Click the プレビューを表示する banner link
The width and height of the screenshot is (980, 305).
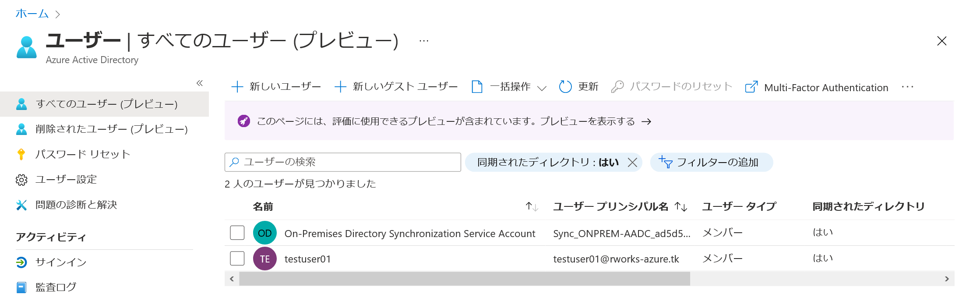click(587, 121)
